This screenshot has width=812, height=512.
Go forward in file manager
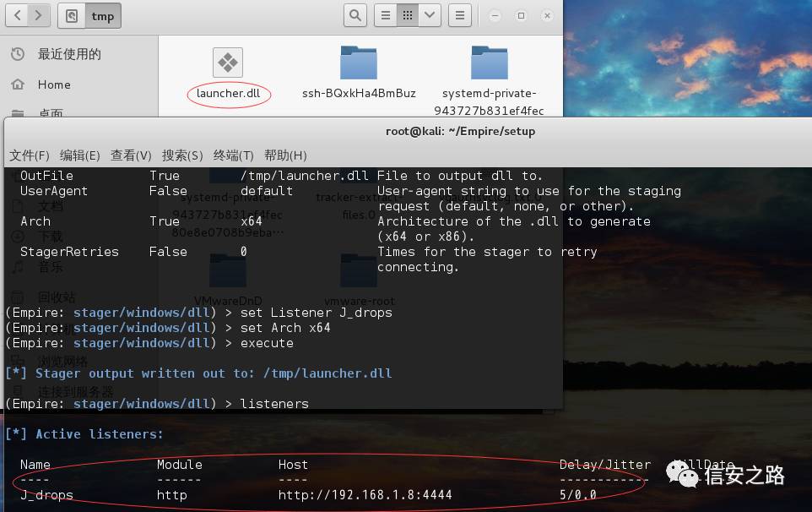(x=39, y=15)
